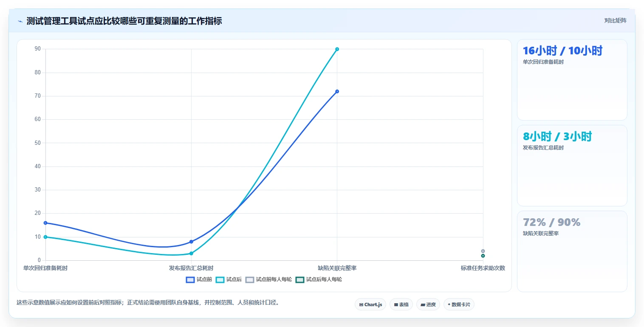Click the y-axis value 90
Screen dimensions: 644x327
click(38, 49)
